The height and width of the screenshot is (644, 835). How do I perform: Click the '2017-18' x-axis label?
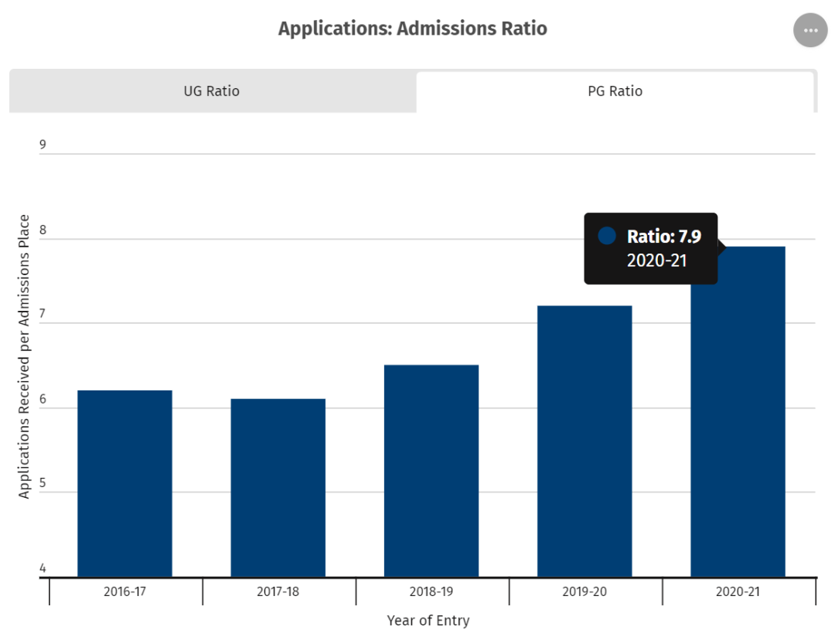tap(278, 591)
